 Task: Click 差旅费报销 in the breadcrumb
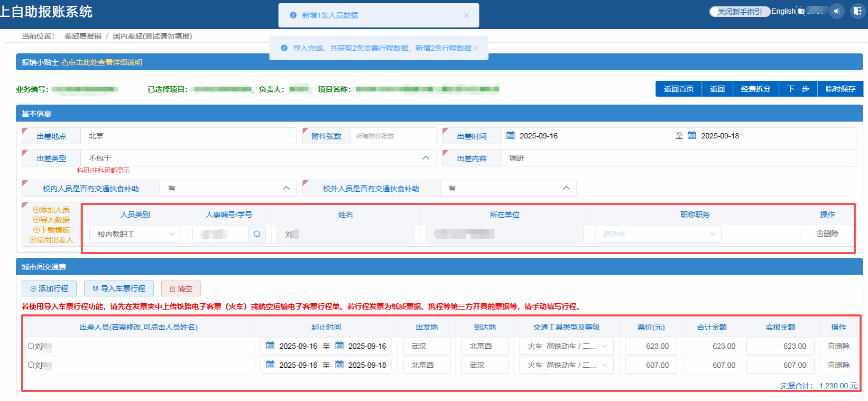coord(82,36)
